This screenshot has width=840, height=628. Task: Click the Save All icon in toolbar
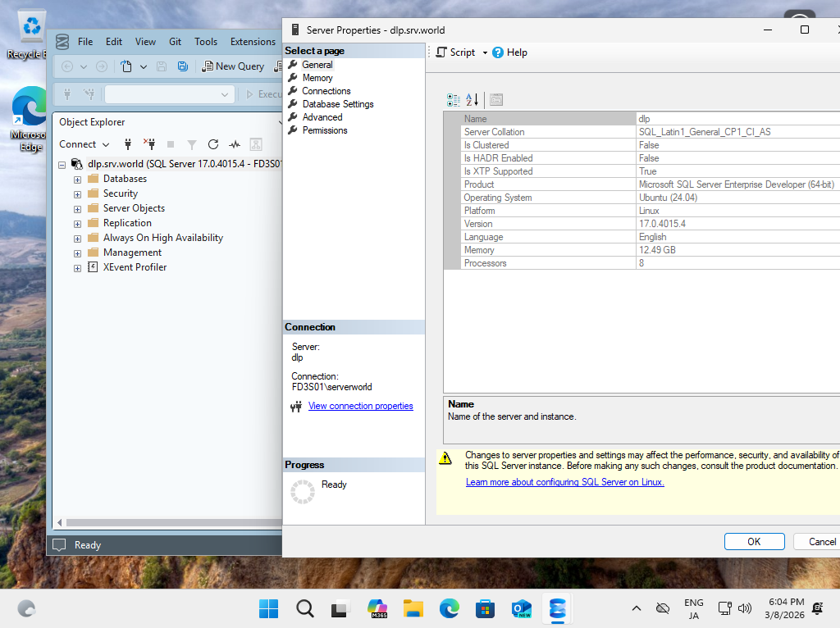(183, 66)
